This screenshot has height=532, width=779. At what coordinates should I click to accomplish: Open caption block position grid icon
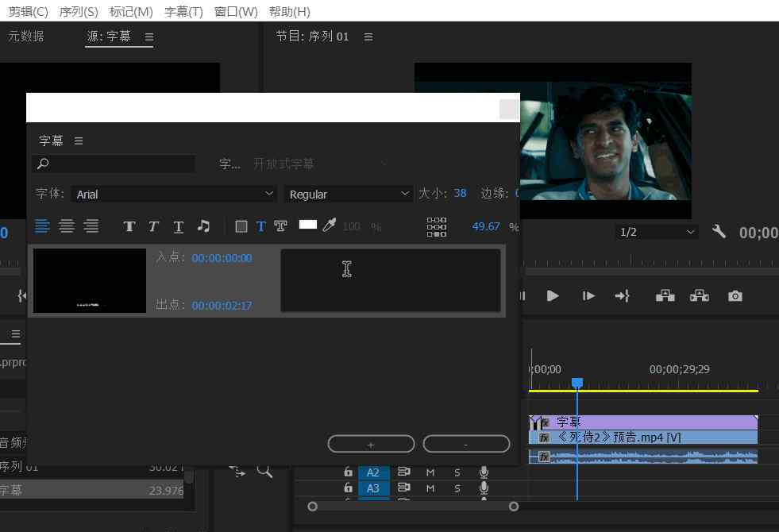point(437,227)
